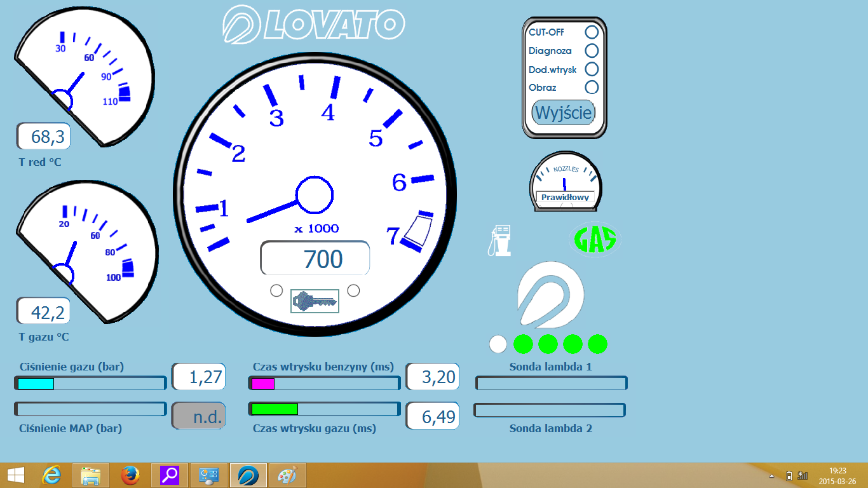Image resolution: width=868 pixels, height=488 pixels.
Task: Click the taskbar clock showing 19:23
Action: (838, 471)
